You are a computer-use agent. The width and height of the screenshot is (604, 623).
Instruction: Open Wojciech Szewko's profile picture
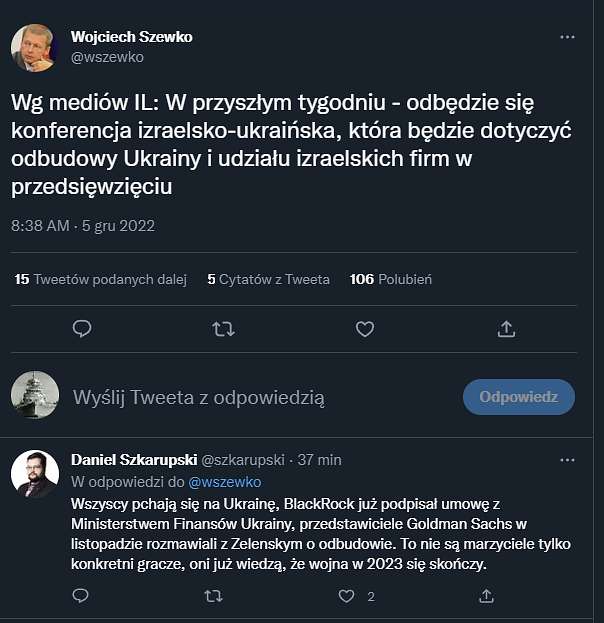pos(33,48)
